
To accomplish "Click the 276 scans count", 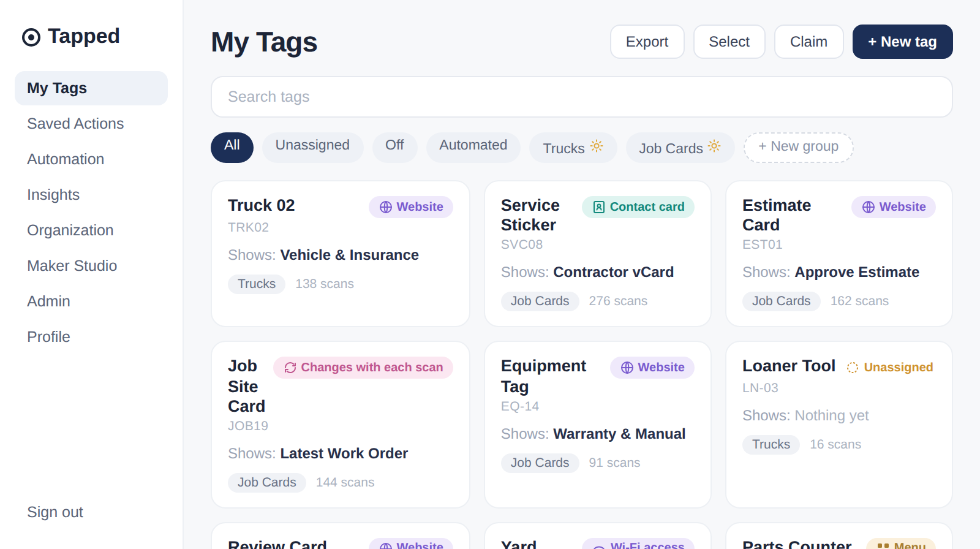I will click(x=618, y=301).
